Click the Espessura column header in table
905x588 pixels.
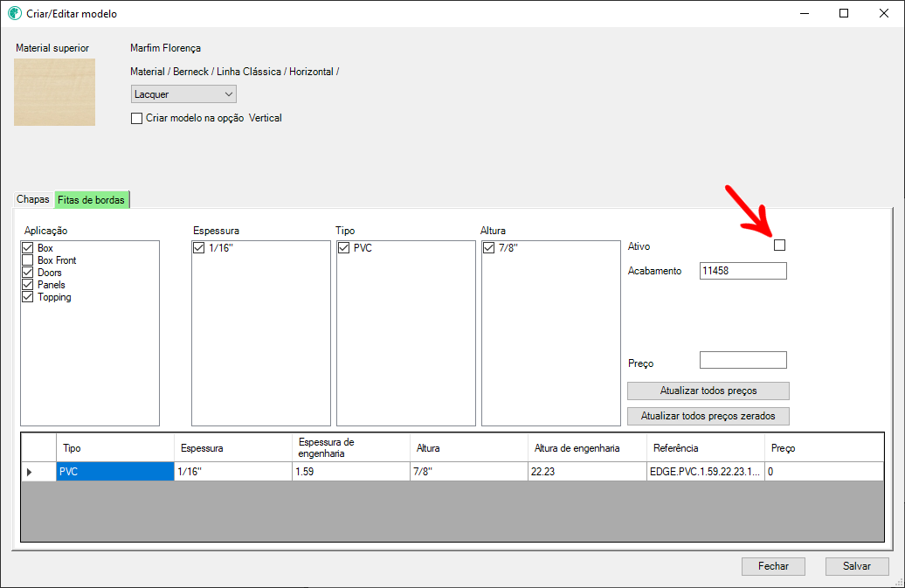coord(233,448)
